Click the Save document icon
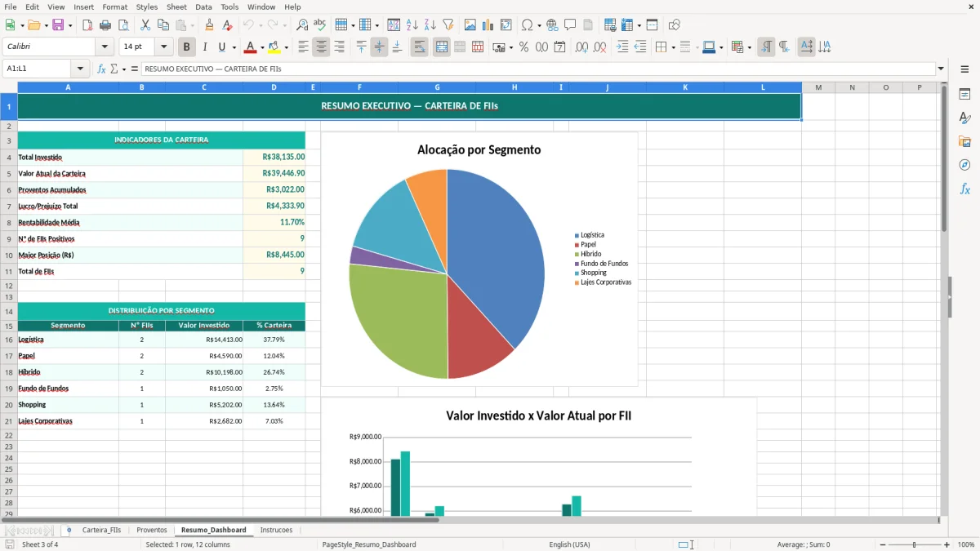The width and height of the screenshot is (980, 551). (x=57, y=25)
